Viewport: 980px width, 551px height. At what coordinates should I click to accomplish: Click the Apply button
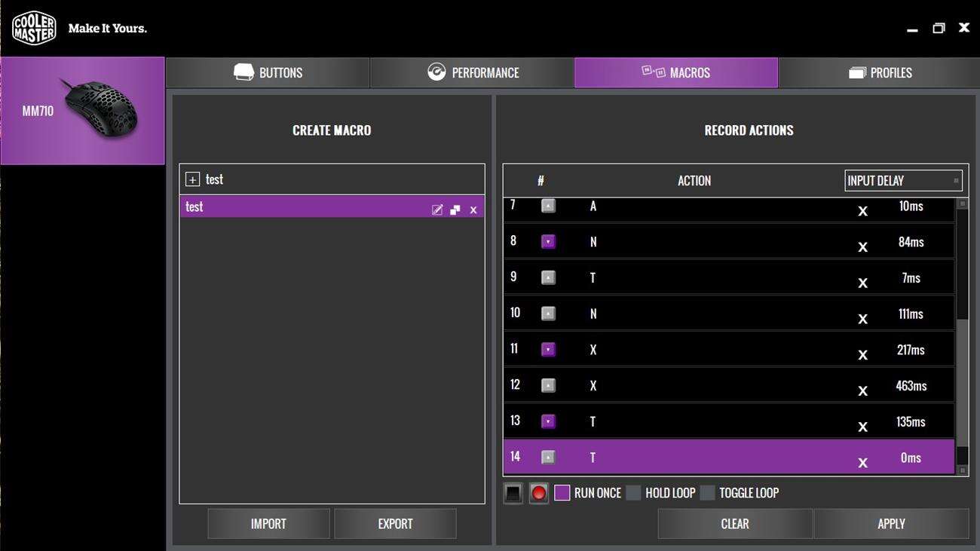890,524
